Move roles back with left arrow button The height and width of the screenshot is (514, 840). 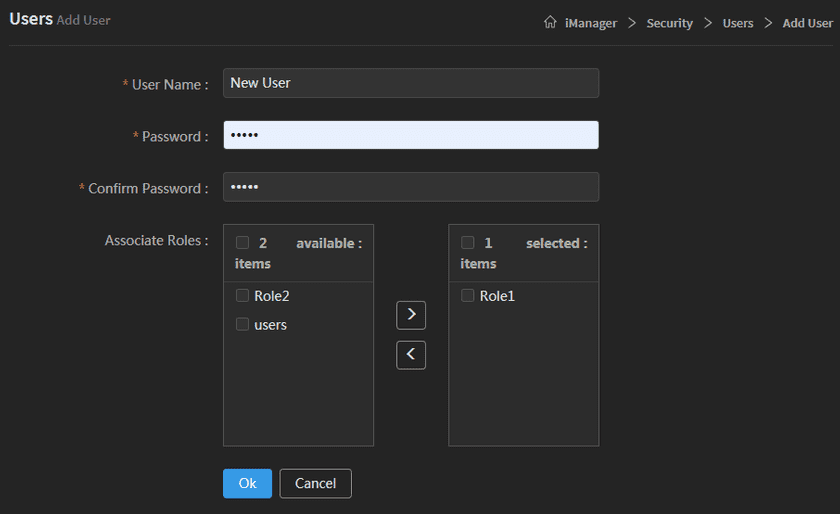411,355
